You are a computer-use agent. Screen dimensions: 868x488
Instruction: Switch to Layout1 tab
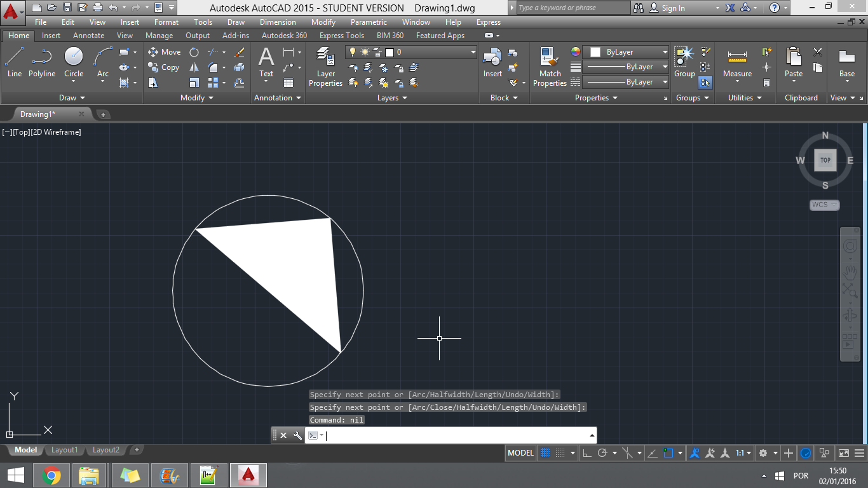pos(64,450)
